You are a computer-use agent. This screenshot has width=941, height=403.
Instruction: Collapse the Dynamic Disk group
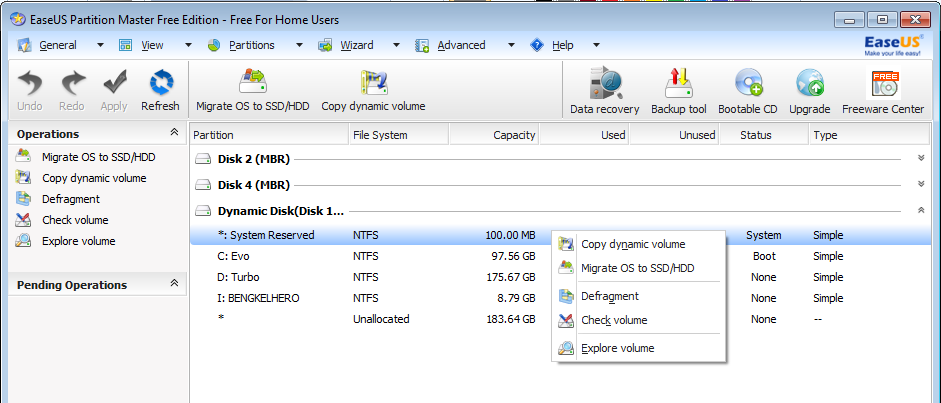pyautogui.click(x=921, y=210)
